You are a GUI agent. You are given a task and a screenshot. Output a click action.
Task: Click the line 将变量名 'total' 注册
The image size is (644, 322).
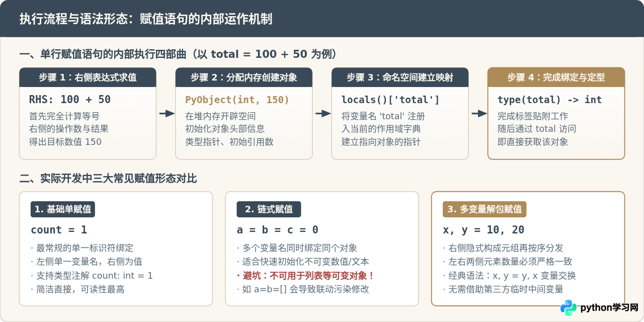[x=383, y=116]
